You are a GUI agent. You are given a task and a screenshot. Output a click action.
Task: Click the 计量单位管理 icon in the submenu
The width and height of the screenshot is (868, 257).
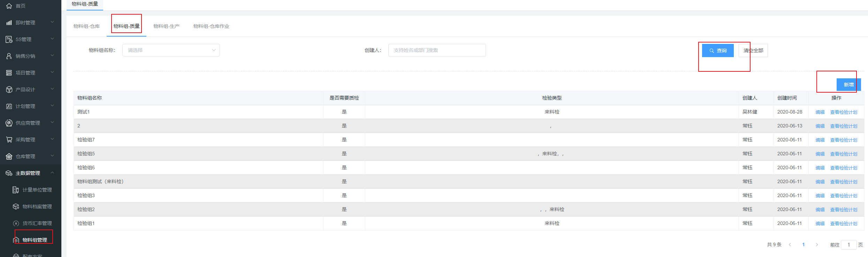[16, 190]
